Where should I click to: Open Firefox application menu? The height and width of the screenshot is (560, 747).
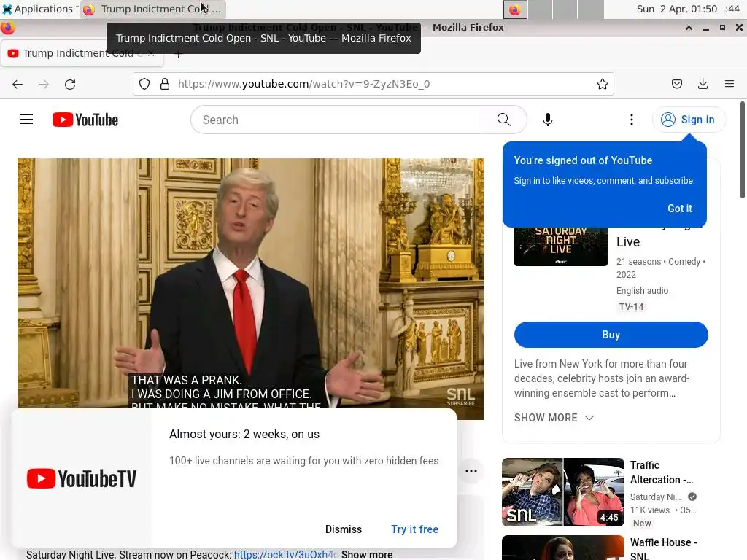tap(729, 85)
